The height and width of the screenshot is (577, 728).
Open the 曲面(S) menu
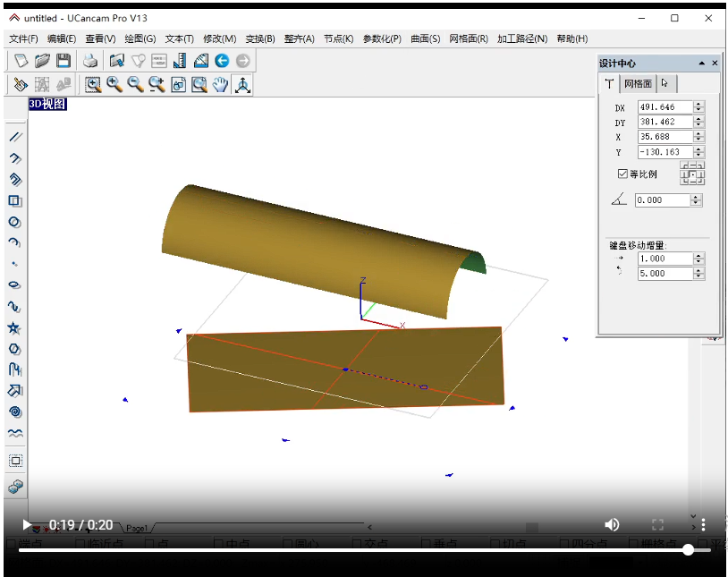point(425,38)
